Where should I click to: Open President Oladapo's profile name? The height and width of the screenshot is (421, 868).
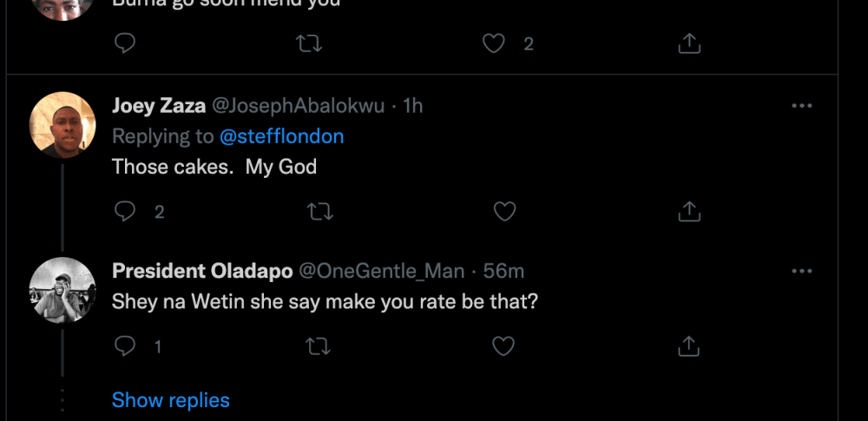202,272
